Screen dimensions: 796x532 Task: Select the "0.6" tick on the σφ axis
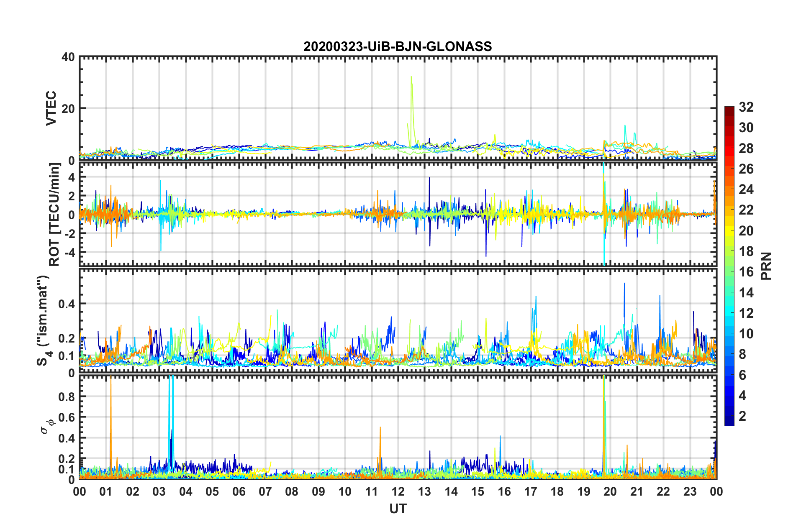tap(67, 417)
